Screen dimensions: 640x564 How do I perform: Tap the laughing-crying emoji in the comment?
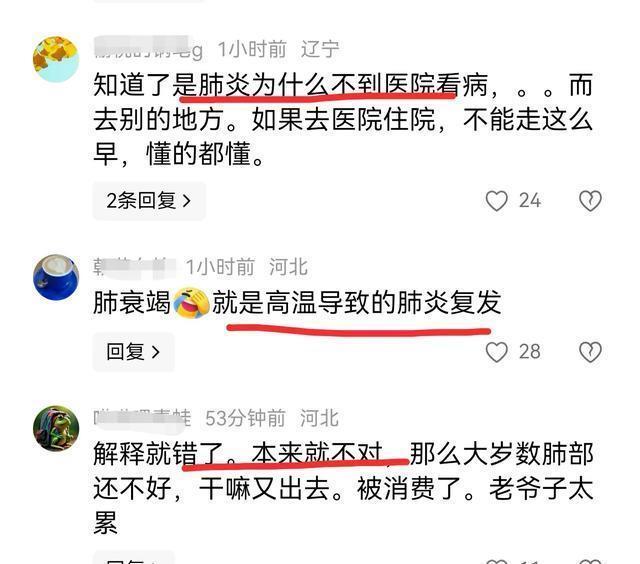click(x=191, y=303)
